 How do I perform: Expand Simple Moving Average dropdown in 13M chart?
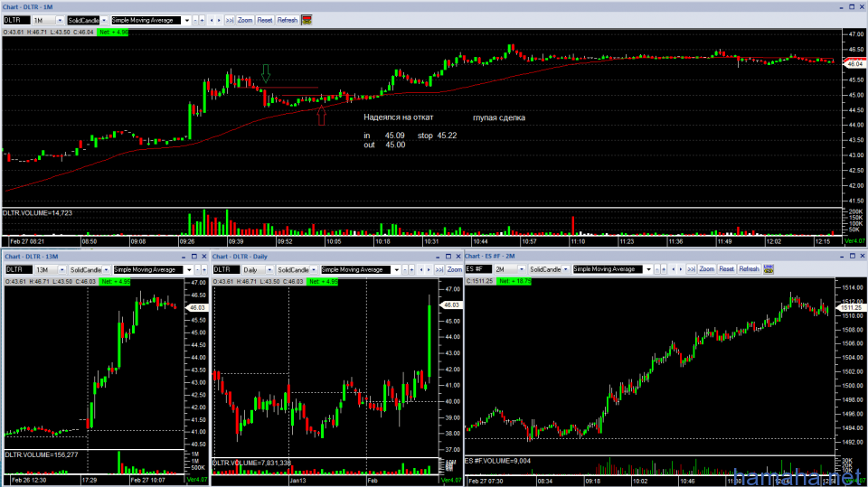tap(189, 269)
